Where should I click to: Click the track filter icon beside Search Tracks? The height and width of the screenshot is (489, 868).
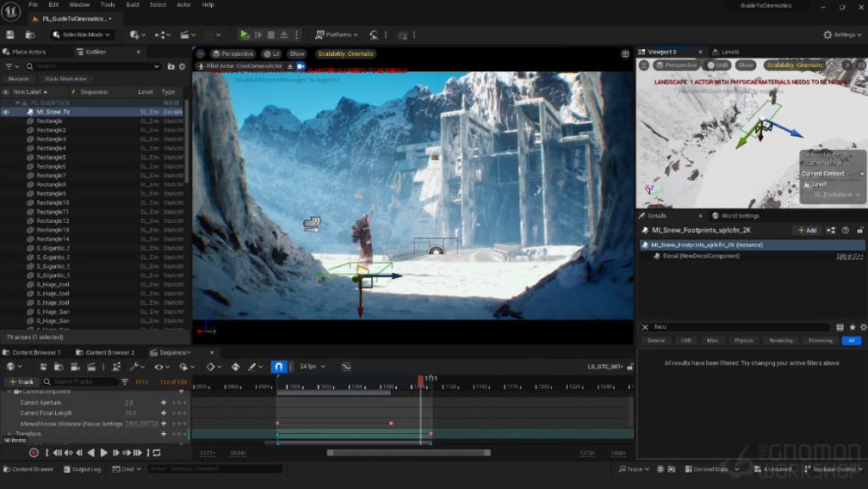[x=125, y=381]
